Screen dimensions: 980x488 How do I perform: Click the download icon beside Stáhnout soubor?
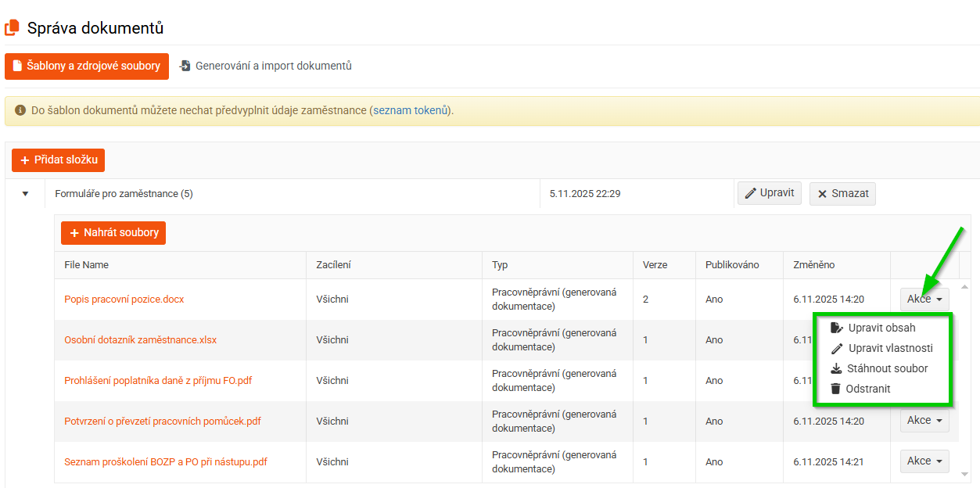coord(836,368)
